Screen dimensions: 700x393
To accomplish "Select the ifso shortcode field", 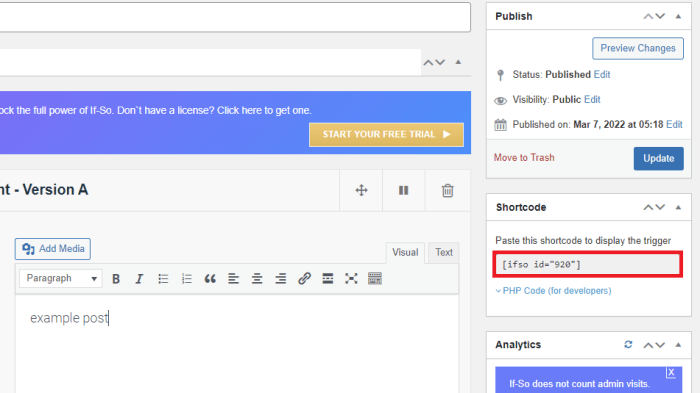I will click(588, 264).
